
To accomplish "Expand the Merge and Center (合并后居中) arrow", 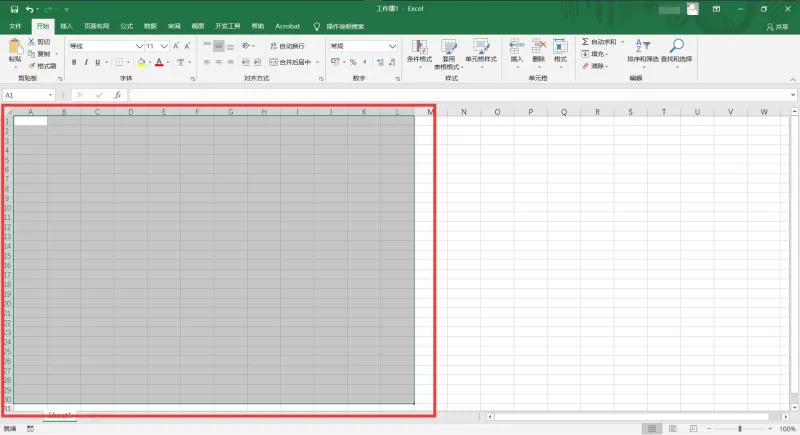I will pos(317,62).
